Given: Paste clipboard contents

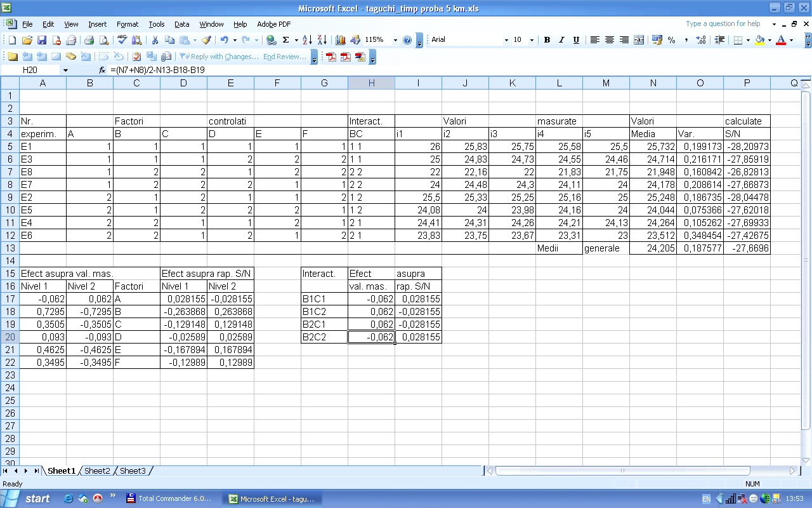Looking at the screenshot, I should pyautogui.click(x=185, y=40).
